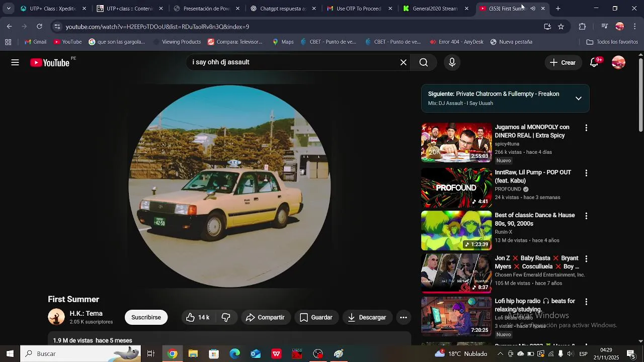Switch to Chatgpt respuesta tab
Image resolution: width=644 pixels, height=362 pixels.
pos(283,9)
